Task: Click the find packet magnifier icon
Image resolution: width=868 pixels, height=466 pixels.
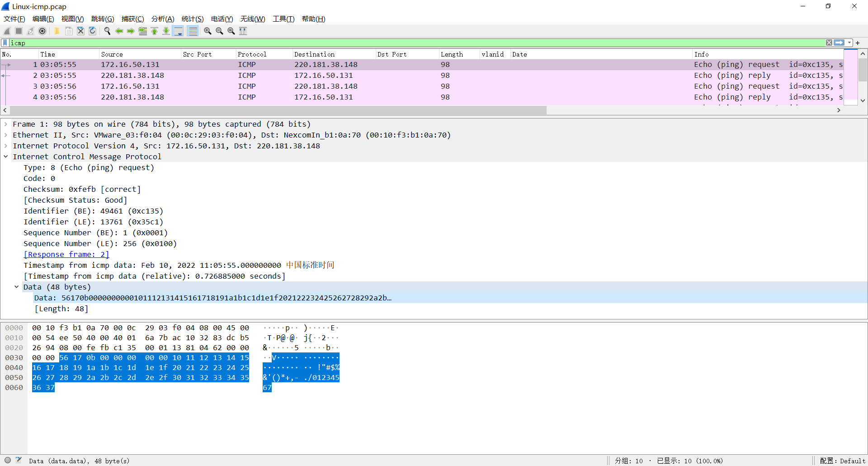Action: [107, 31]
